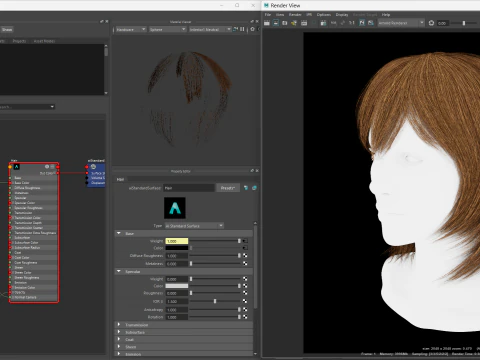Click the exposure value field showing 0.00
The height and width of the screenshot is (360, 480).
point(442,23)
